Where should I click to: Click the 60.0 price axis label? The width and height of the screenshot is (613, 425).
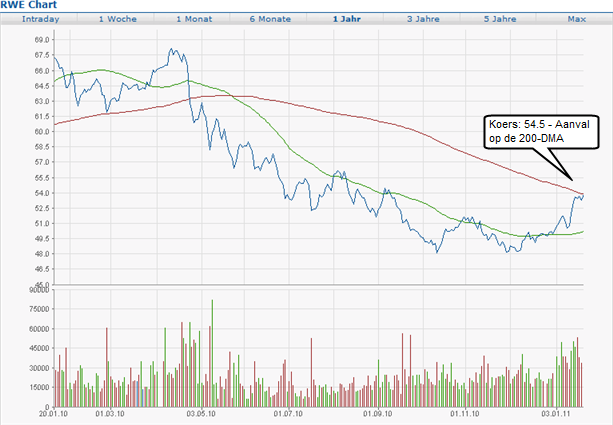click(41, 131)
